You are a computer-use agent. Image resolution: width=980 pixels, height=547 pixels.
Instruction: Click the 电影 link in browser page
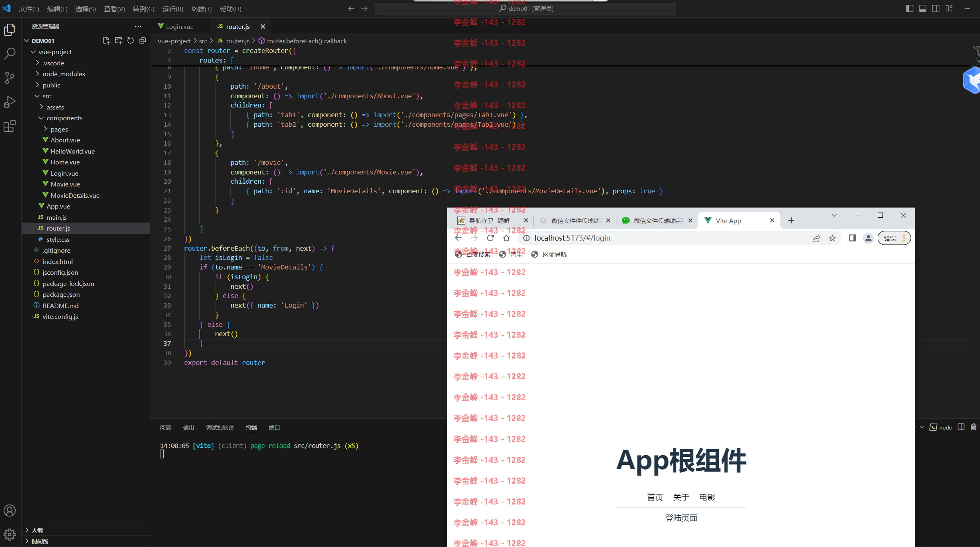(x=707, y=497)
